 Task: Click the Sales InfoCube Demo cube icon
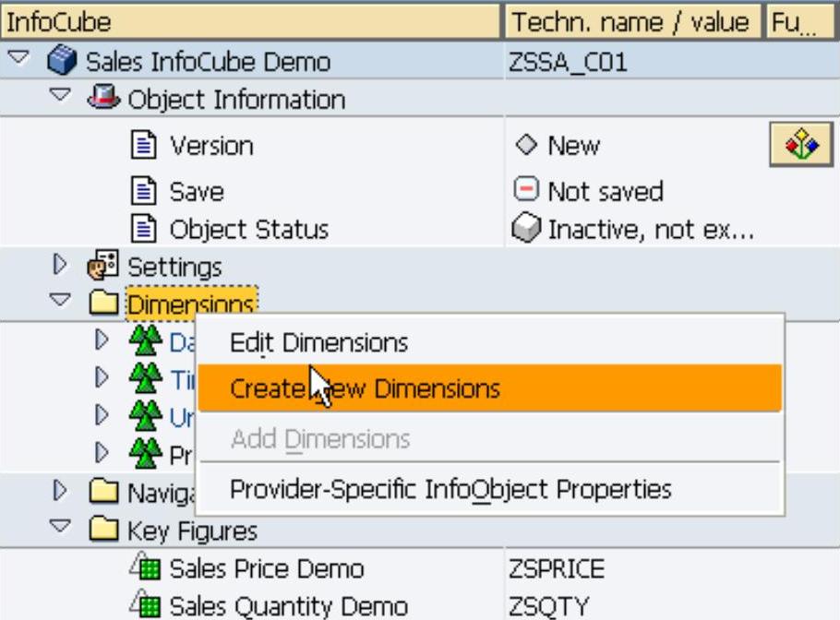(62, 62)
